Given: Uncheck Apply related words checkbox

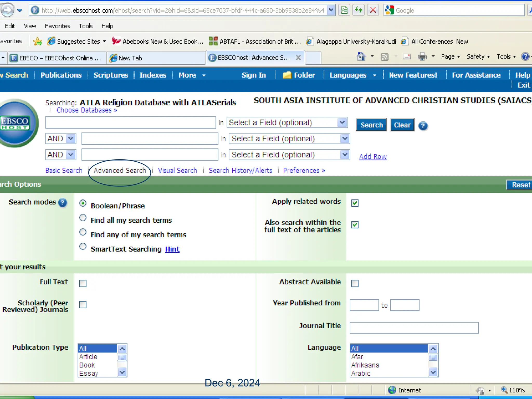Looking at the screenshot, I should click(x=355, y=203).
